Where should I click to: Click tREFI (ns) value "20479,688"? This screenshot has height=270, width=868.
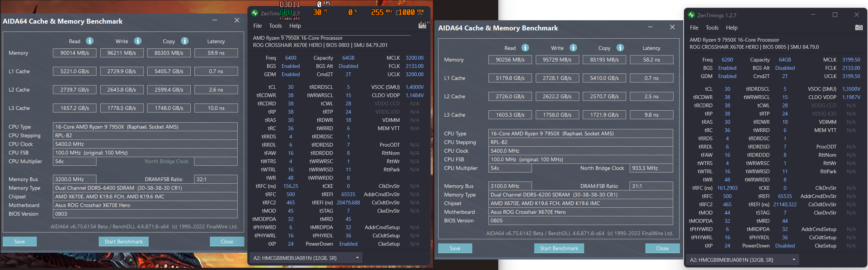pyautogui.click(x=348, y=202)
